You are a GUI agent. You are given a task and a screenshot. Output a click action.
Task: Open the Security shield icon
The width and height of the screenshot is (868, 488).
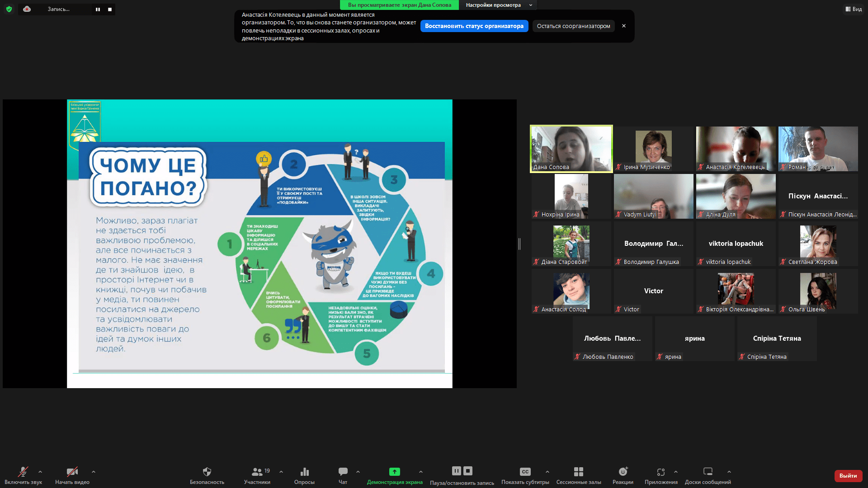207,472
